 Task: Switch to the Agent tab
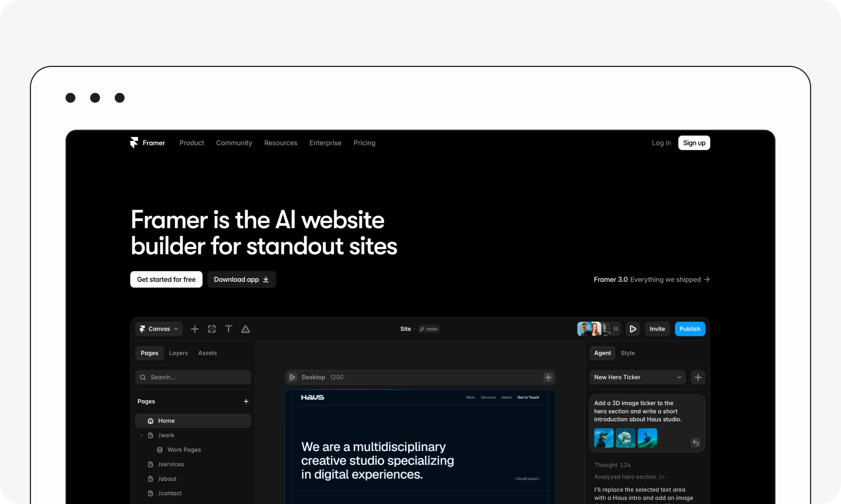click(603, 353)
